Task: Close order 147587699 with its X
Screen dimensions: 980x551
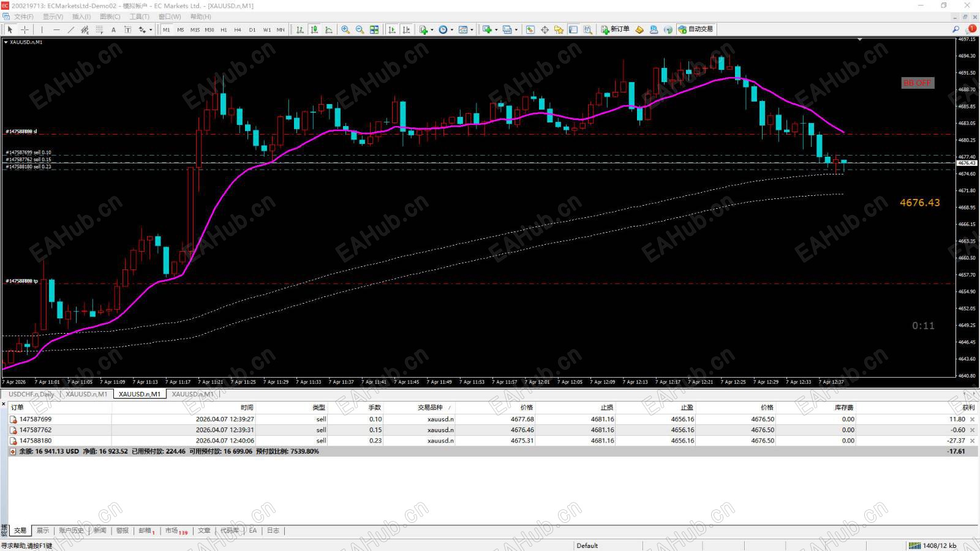Action: pyautogui.click(x=972, y=419)
